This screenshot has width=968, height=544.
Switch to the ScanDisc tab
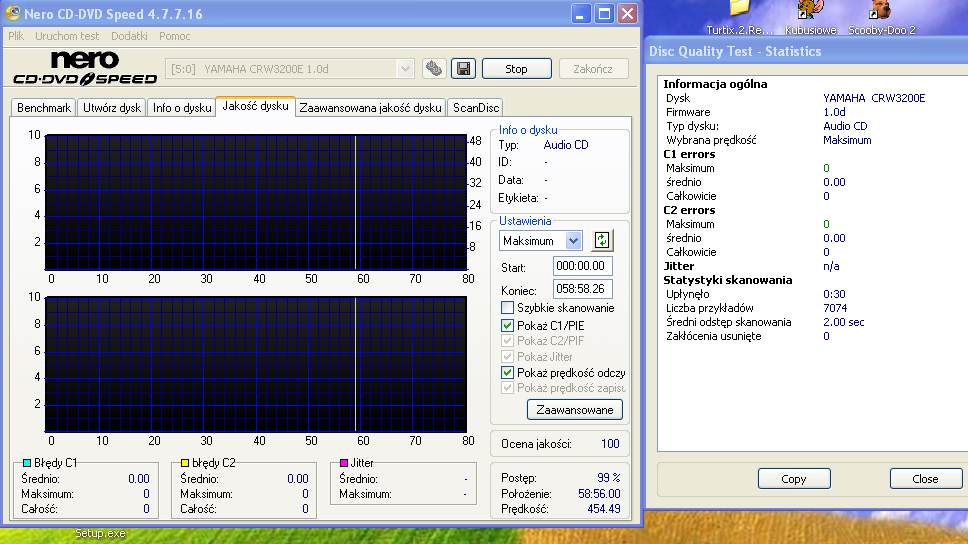click(x=475, y=108)
